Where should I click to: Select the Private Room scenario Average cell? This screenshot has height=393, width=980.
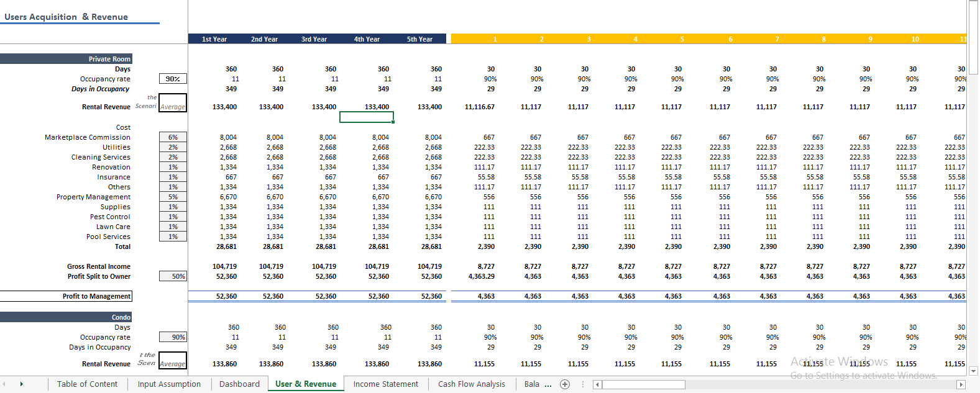[173, 102]
